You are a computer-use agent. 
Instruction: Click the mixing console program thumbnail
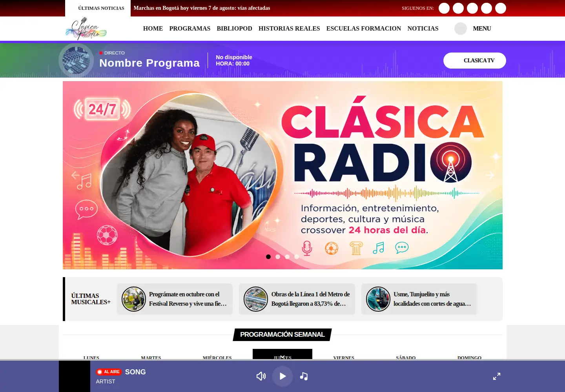pos(76,60)
